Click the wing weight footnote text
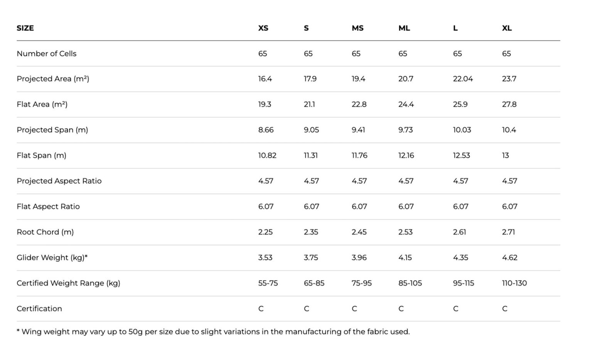The image size is (590, 364). point(213,332)
